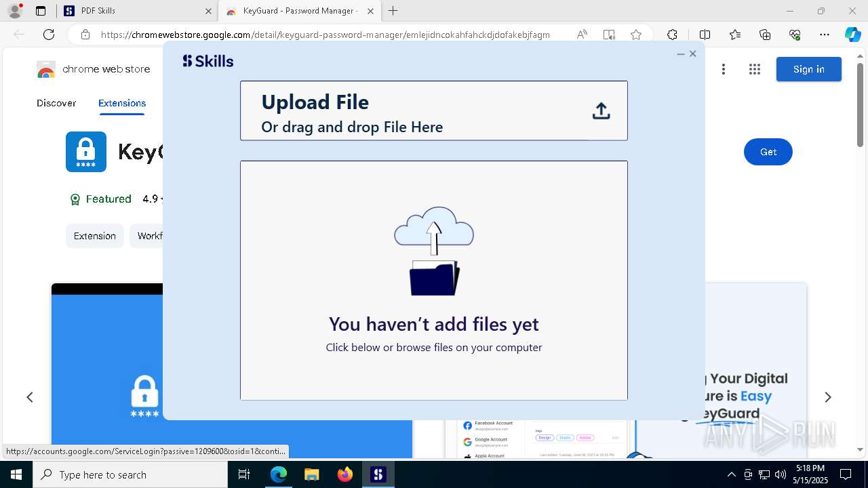Screen dimensions: 868x488
Task: Close the PDF Skills tab
Action: (208, 11)
